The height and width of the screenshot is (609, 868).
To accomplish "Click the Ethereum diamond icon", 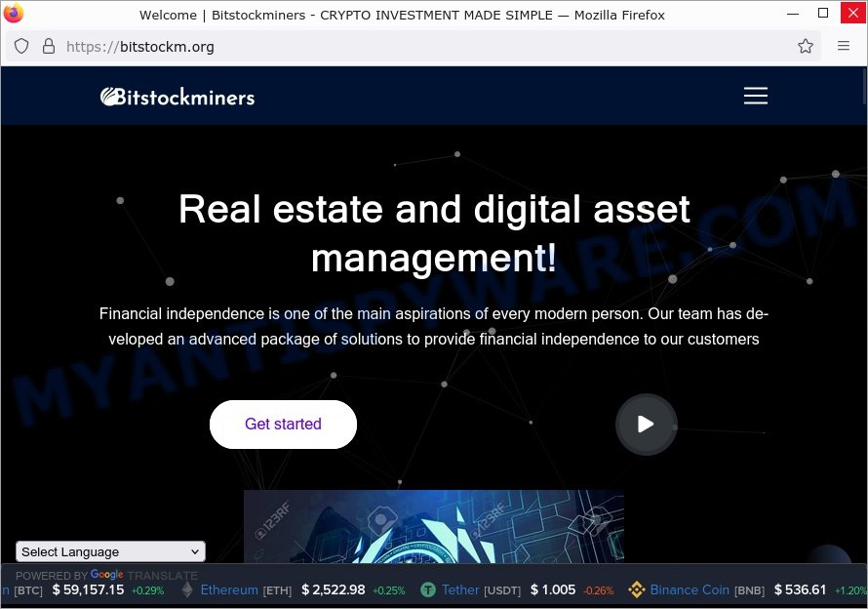I will coord(187,590).
